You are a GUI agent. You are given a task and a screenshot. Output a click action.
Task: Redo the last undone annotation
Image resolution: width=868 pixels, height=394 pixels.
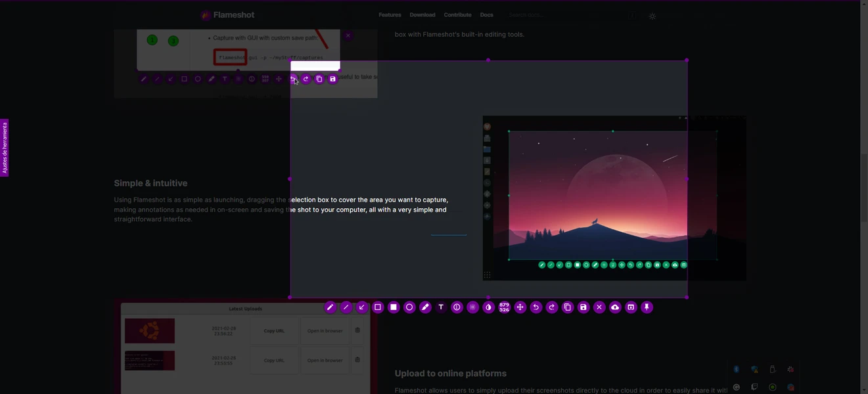(551, 307)
